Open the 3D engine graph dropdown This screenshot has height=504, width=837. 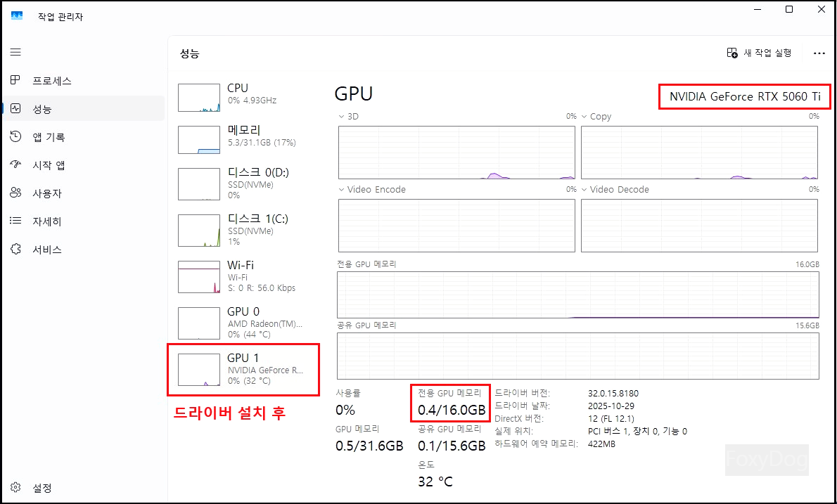pyautogui.click(x=341, y=116)
